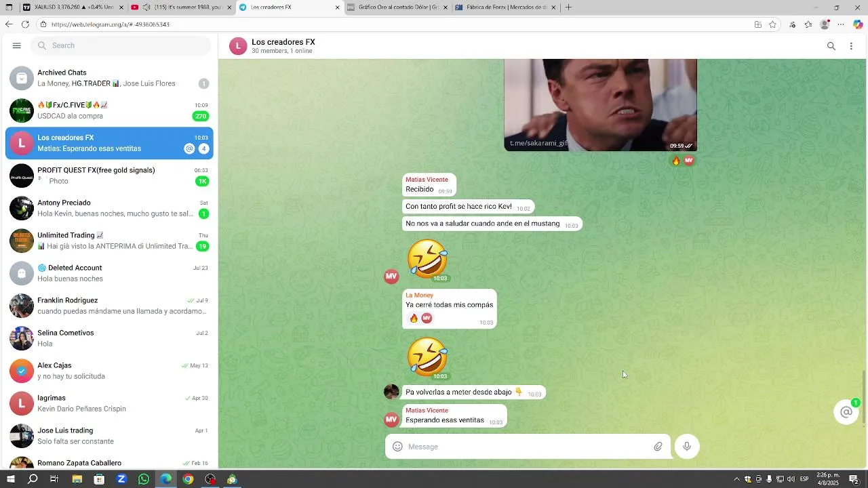
Task: Reload the page with refresh icon
Action: point(25,24)
